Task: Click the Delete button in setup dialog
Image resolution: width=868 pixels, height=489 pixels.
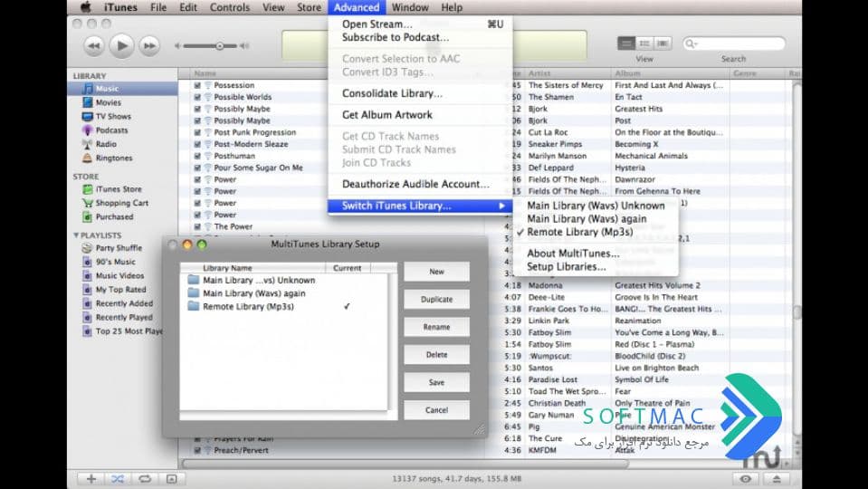Action: pyautogui.click(x=437, y=354)
